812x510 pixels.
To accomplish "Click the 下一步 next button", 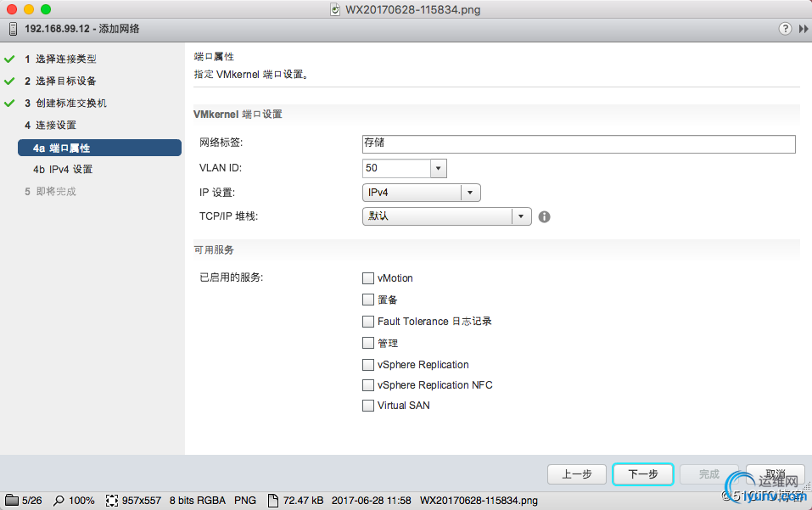I will pyautogui.click(x=643, y=474).
